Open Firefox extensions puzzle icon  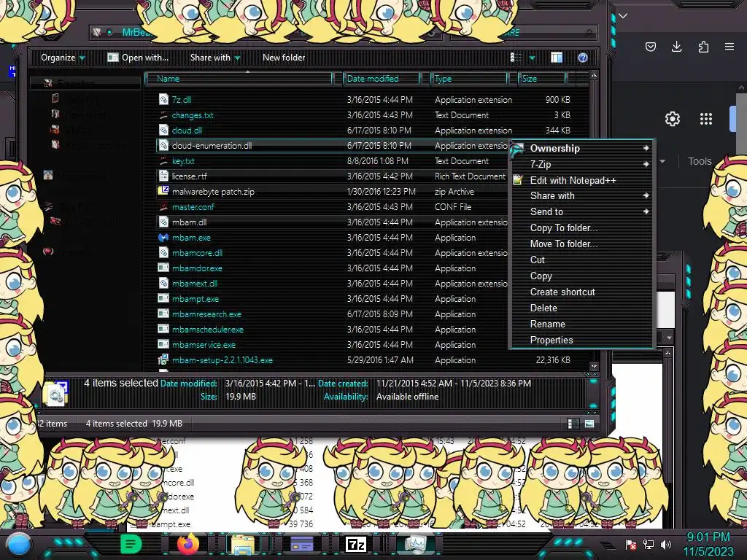(x=703, y=47)
